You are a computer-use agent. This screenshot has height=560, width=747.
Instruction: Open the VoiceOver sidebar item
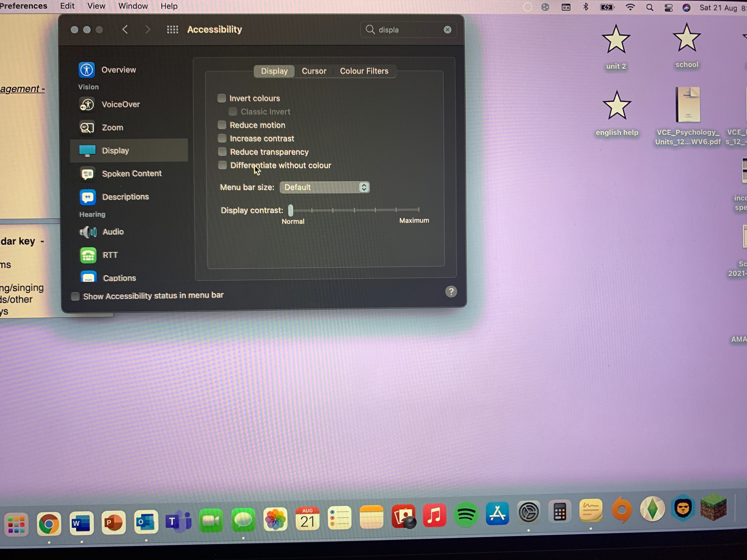[x=120, y=105]
